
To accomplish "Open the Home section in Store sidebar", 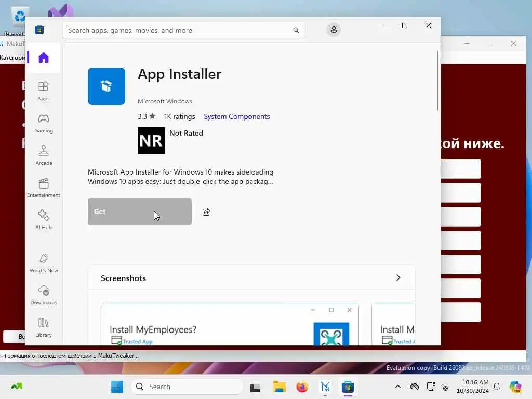I will coord(44,58).
